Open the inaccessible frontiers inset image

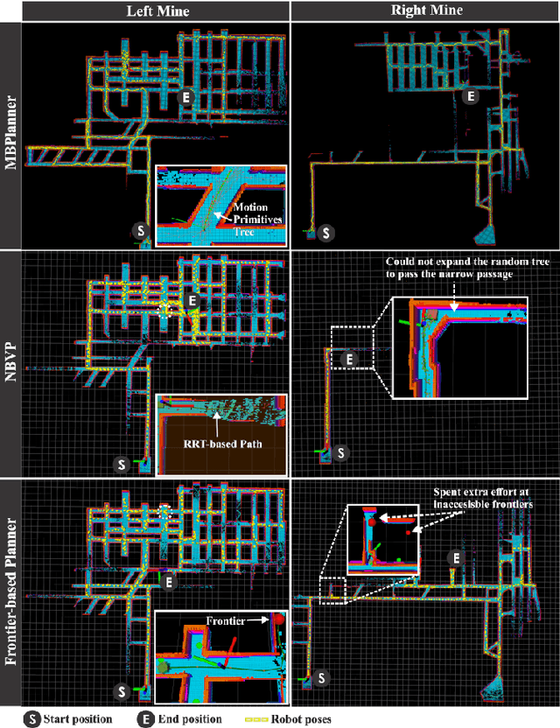click(x=383, y=540)
